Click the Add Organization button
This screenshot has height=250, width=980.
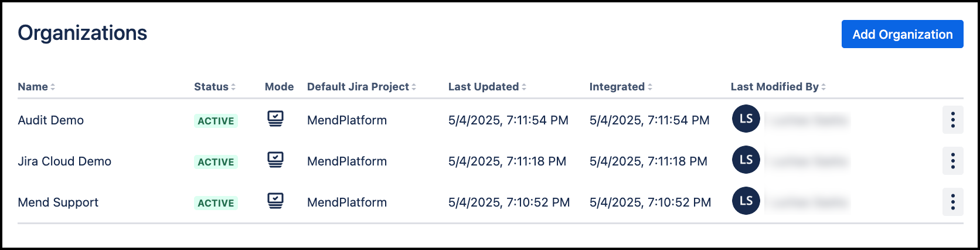(x=902, y=34)
